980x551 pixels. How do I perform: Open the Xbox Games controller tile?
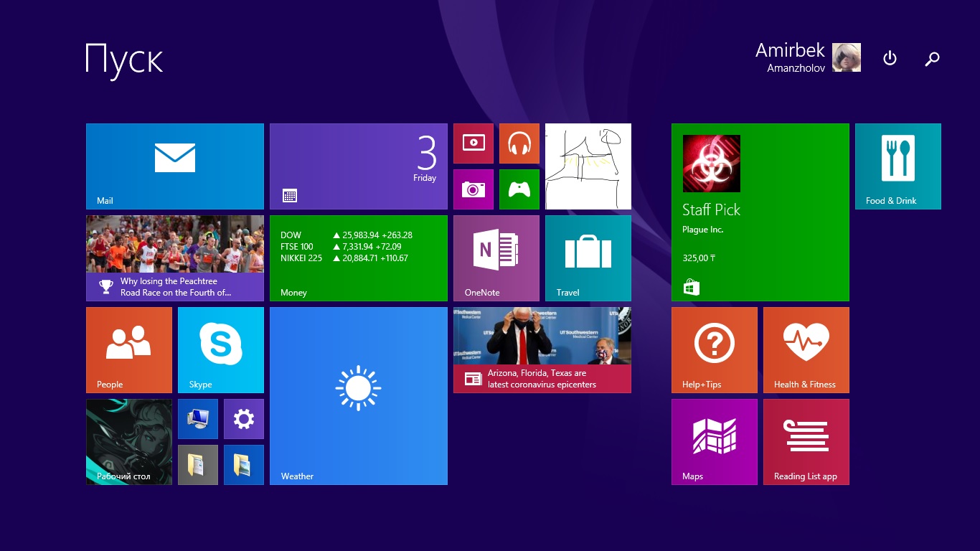[x=519, y=189]
